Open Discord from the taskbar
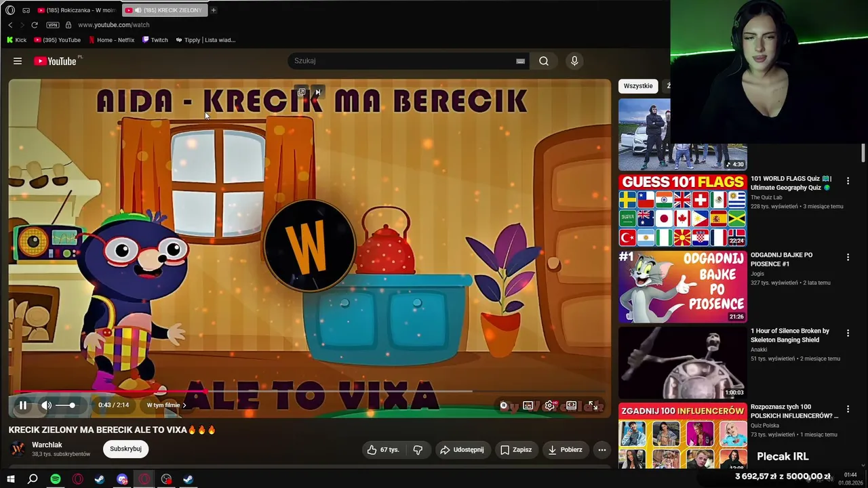This screenshot has width=868, height=488. (122, 479)
